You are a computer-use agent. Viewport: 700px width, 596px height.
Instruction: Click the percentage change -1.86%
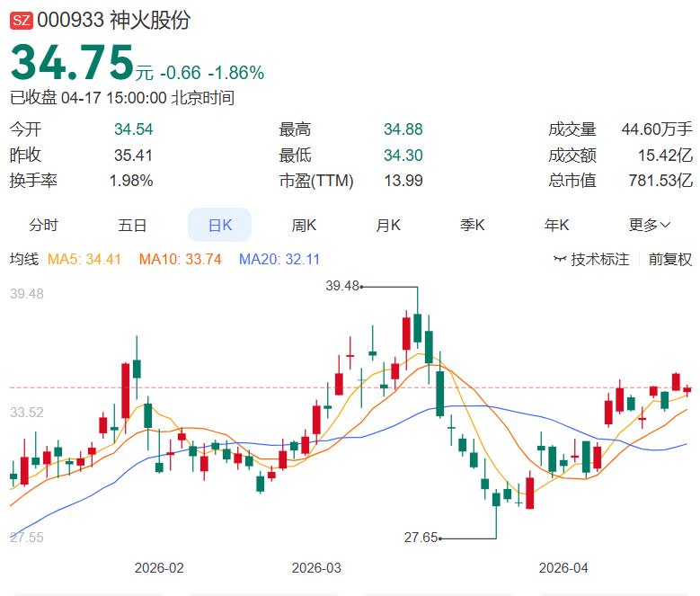click(236, 73)
